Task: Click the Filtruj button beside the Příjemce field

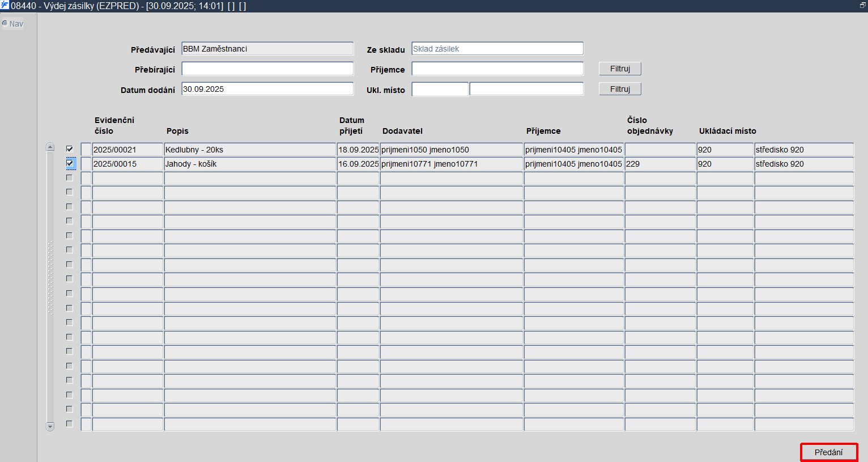Action: [x=620, y=69]
